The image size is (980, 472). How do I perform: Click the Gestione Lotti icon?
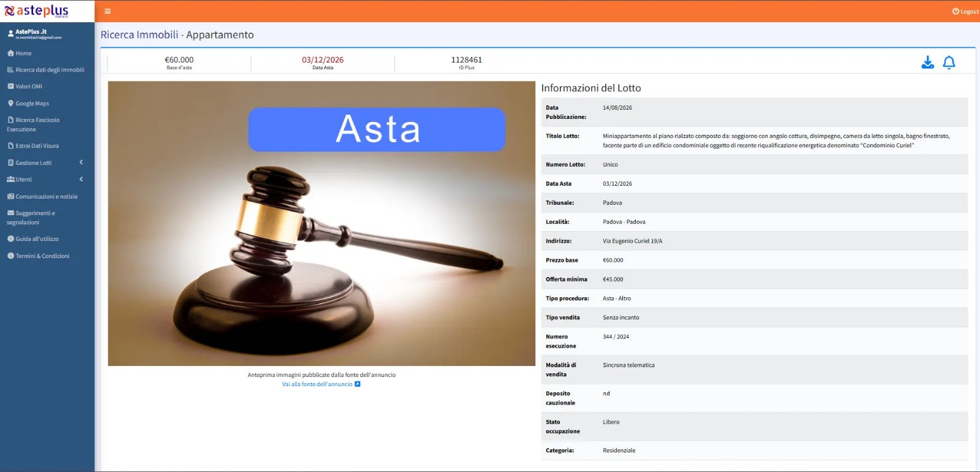(x=10, y=163)
